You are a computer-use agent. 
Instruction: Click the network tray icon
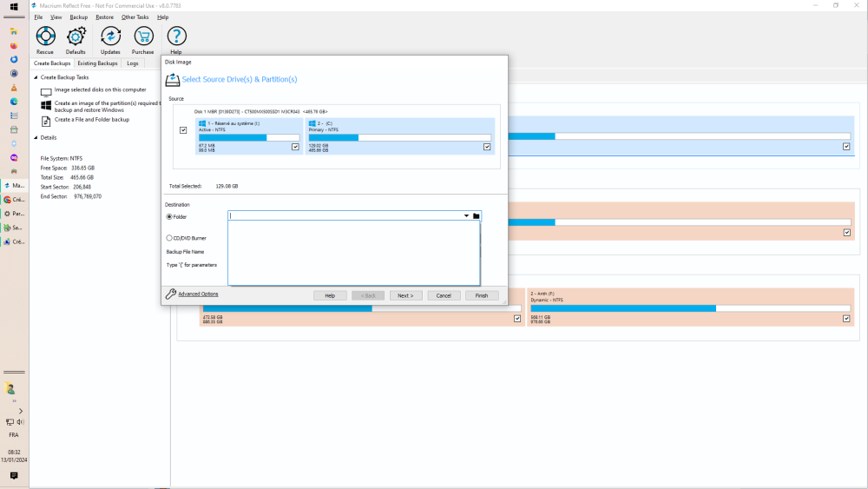click(10, 422)
